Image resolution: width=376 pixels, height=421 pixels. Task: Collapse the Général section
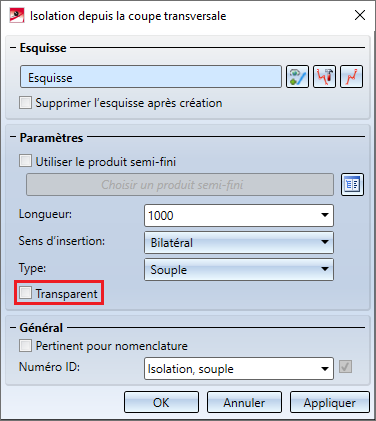click(x=13, y=327)
